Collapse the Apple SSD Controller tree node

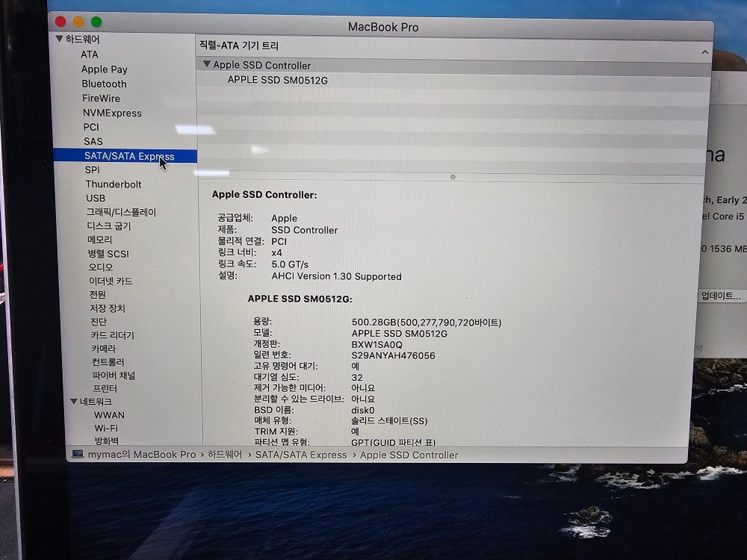click(x=207, y=63)
